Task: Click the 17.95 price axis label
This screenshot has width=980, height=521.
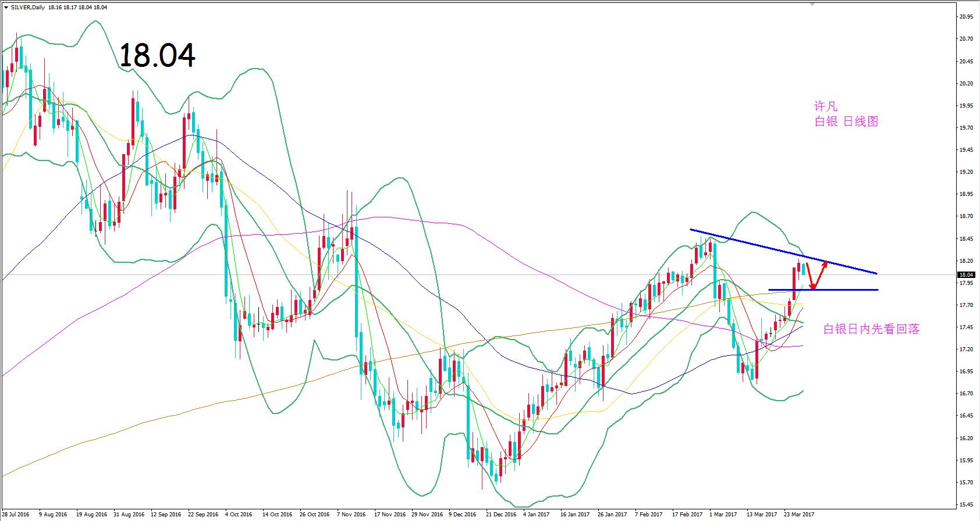Action: point(965,283)
